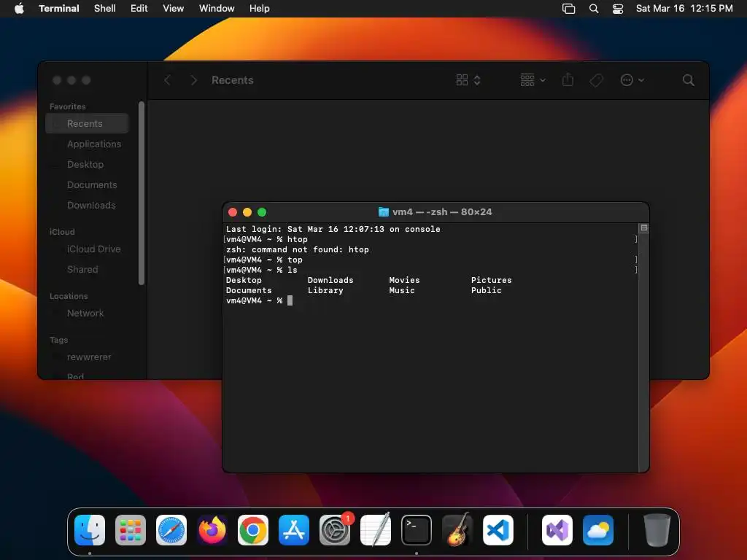Click 'Public' in the ls output
Image resolution: width=747 pixels, height=560 pixels.
[x=487, y=290]
